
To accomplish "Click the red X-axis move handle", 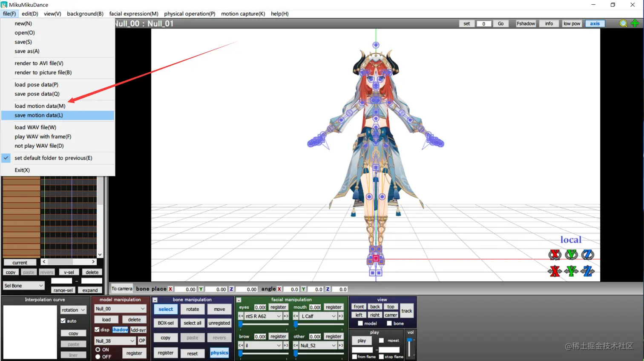I will [x=555, y=271].
